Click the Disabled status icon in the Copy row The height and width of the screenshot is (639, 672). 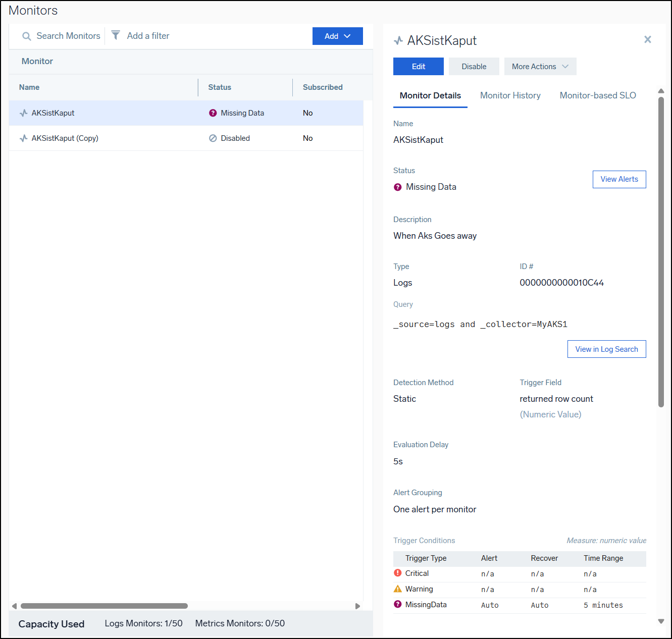[x=213, y=138]
